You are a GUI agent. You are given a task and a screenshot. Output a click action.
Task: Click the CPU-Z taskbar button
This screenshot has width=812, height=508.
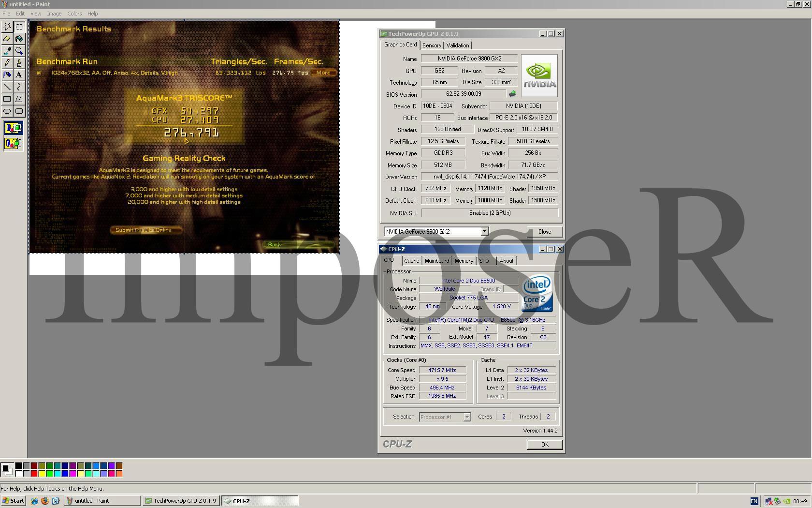tap(260, 501)
